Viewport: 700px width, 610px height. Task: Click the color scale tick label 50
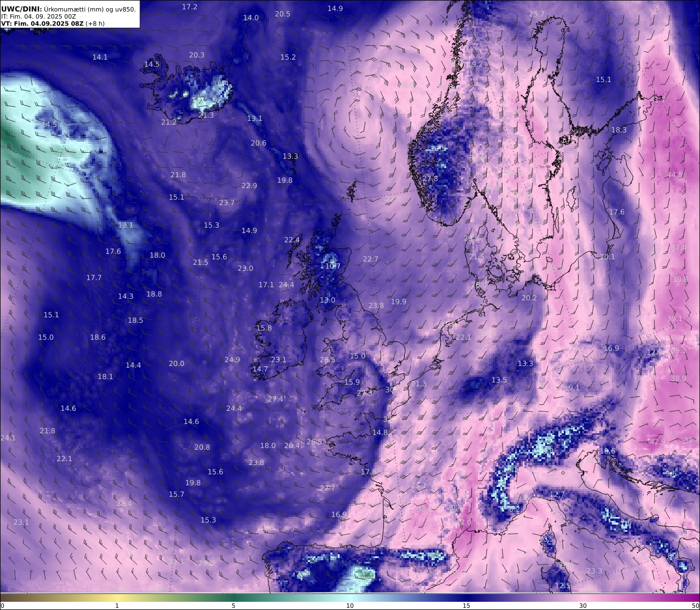pos(695,606)
